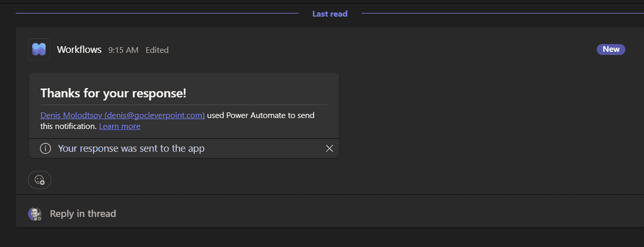The image size is (644, 247).
Task: Click the Edited label on message
Action: point(157,50)
